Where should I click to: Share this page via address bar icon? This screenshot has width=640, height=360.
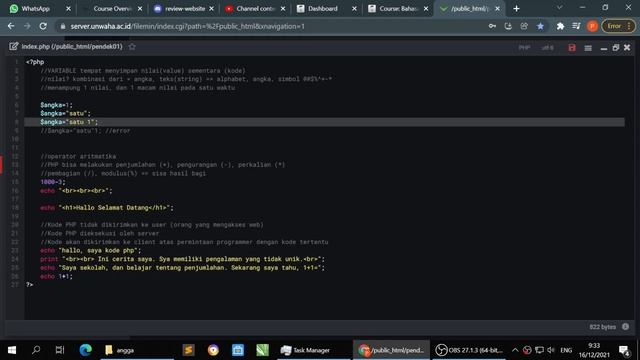[524, 26]
